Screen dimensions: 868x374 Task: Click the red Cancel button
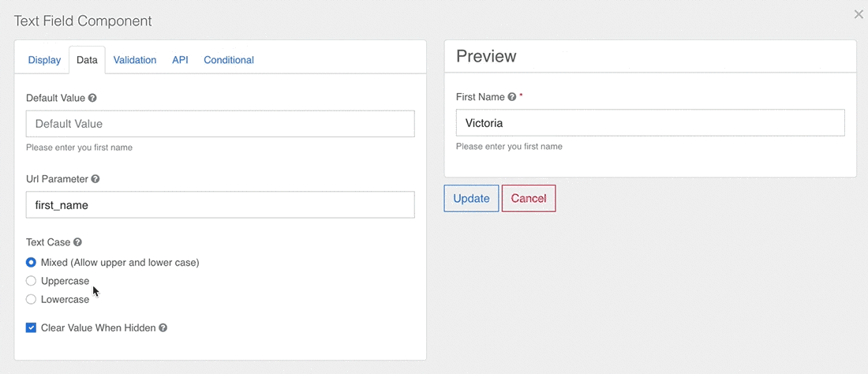529,199
